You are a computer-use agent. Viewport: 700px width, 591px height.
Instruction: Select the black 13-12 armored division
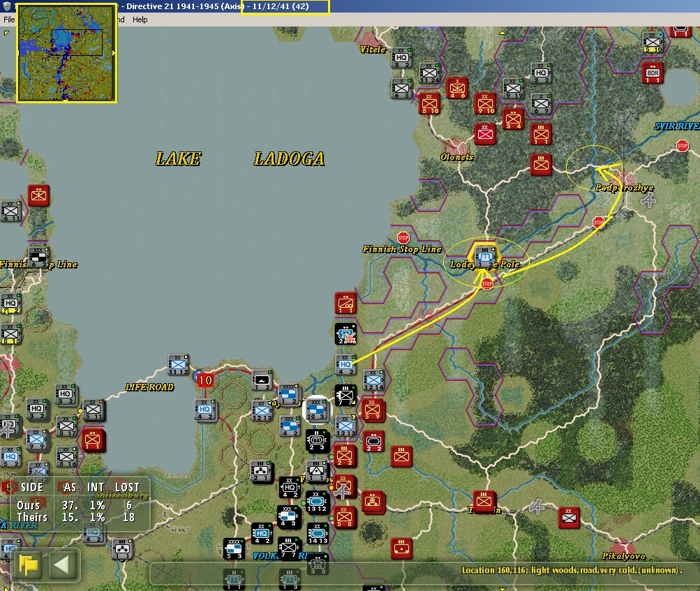[x=317, y=502]
